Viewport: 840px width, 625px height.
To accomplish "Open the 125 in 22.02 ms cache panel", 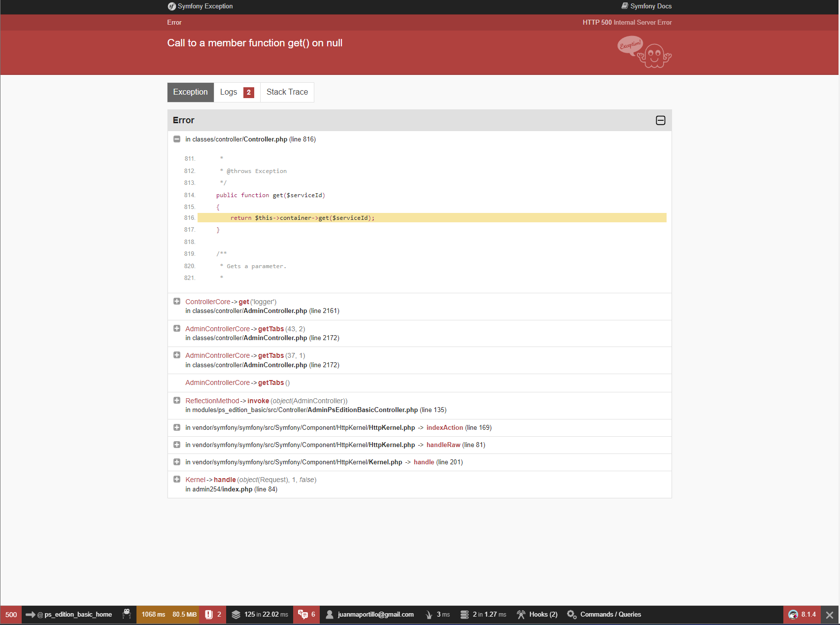I will tap(260, 615).
